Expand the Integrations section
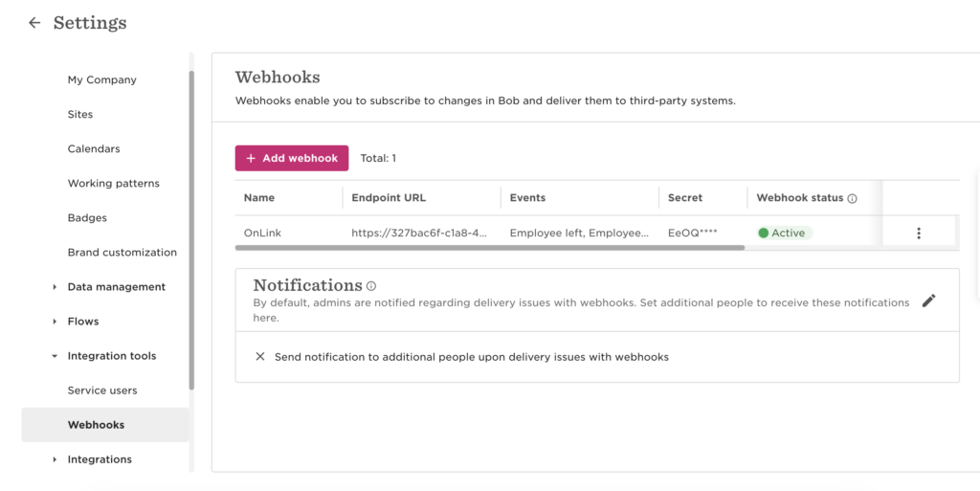The height and width of the screenshot is (491, 980). tap(55, 459)
